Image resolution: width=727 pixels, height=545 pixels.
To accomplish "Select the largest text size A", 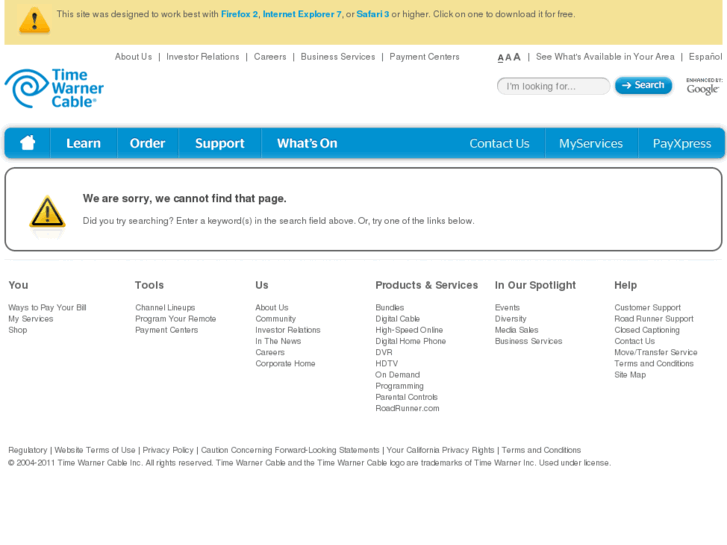I will (517, 57).
